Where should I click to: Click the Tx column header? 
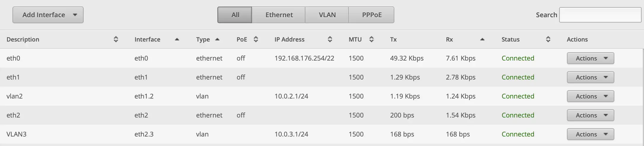393,39
